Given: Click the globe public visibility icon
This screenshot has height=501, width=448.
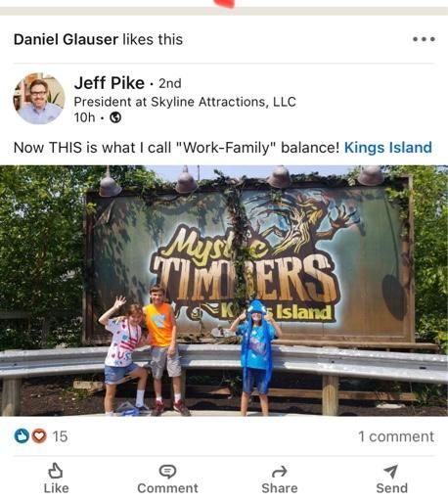Looking at the screenshot, I should click(115, 117).
